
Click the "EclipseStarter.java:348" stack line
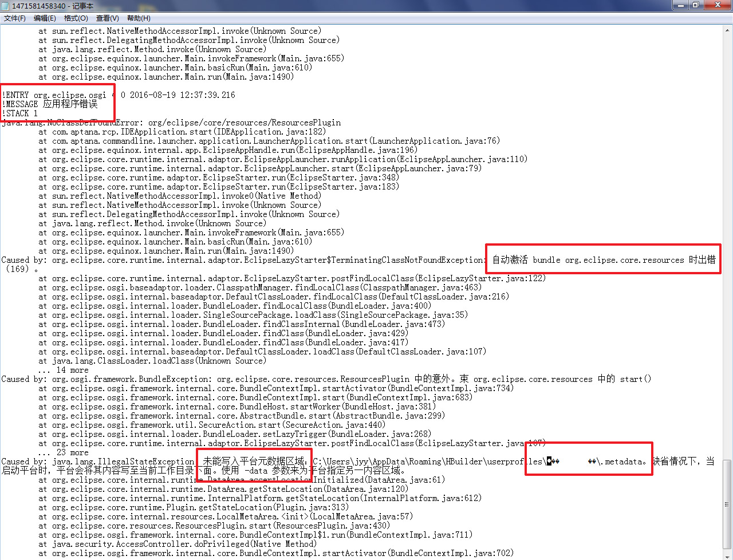coord(219,178)
